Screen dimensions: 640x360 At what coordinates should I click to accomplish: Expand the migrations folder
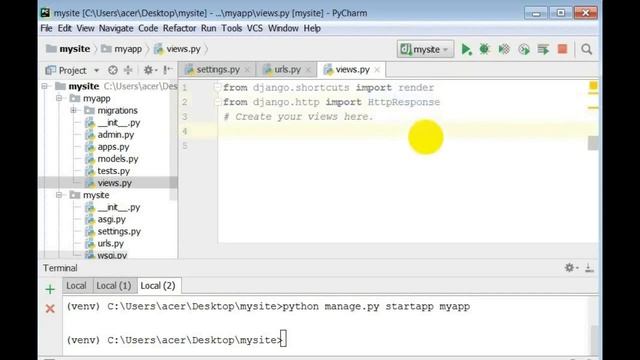73,110
